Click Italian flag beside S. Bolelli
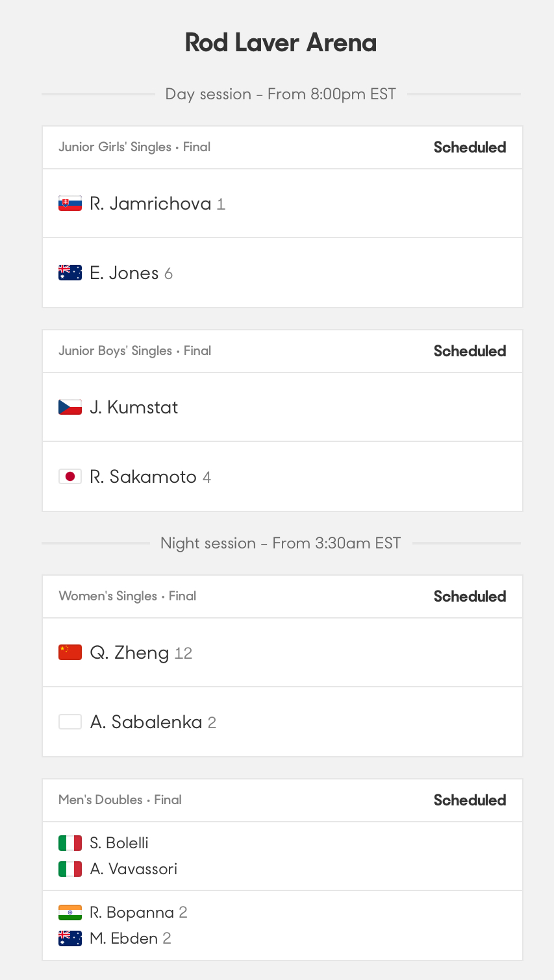Screen dimensions: 554x980 [x=70, y=843]
